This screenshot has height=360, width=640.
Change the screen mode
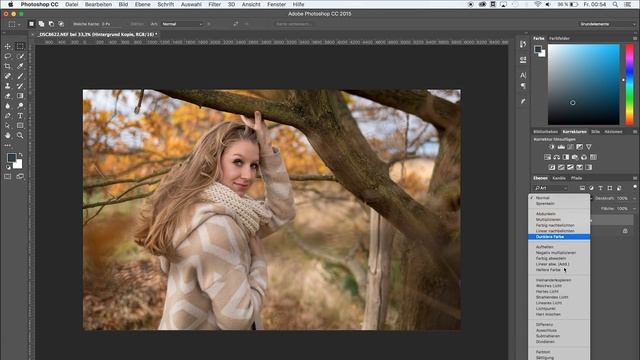(20, 177)
